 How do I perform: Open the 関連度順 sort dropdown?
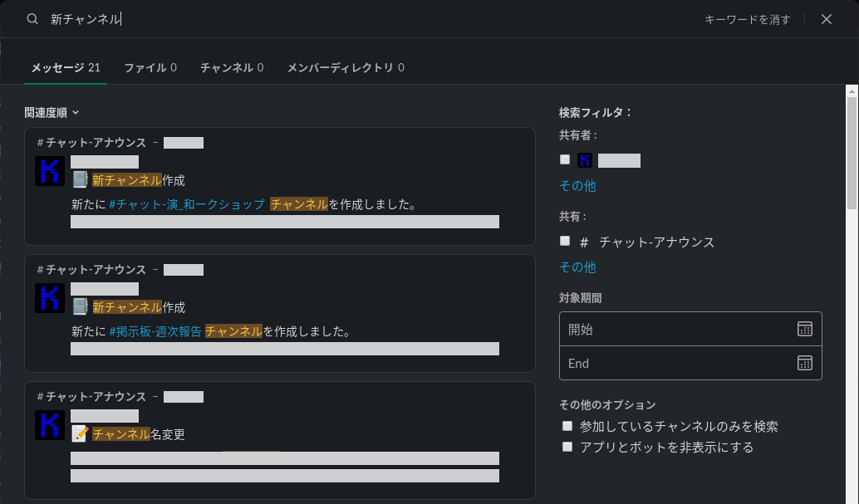click(48, 111)
